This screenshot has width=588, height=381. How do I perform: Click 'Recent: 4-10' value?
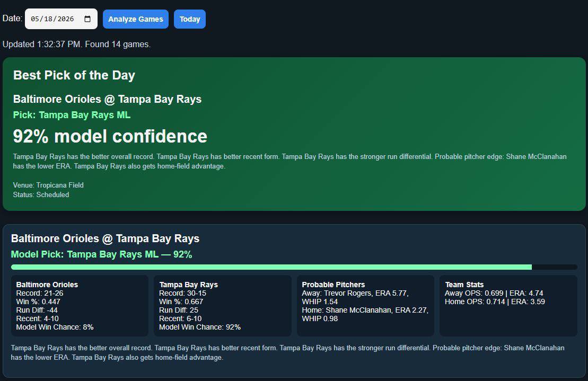coord(38,319)
